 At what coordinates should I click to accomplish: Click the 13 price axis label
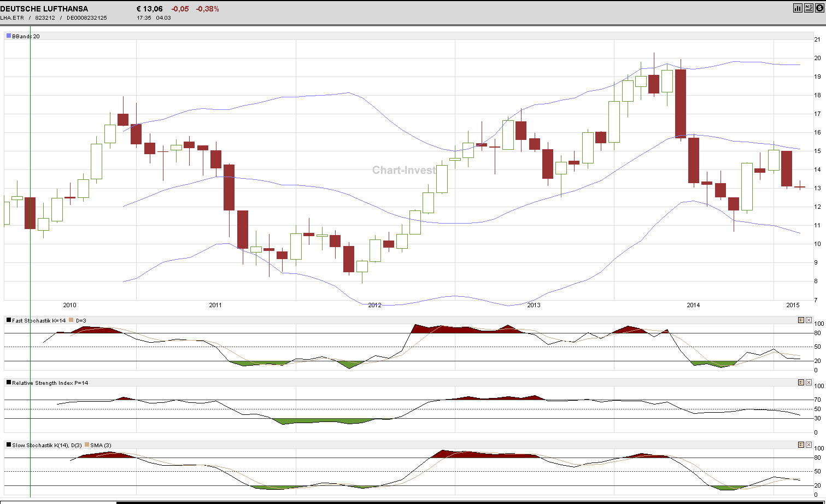[817, 188]
